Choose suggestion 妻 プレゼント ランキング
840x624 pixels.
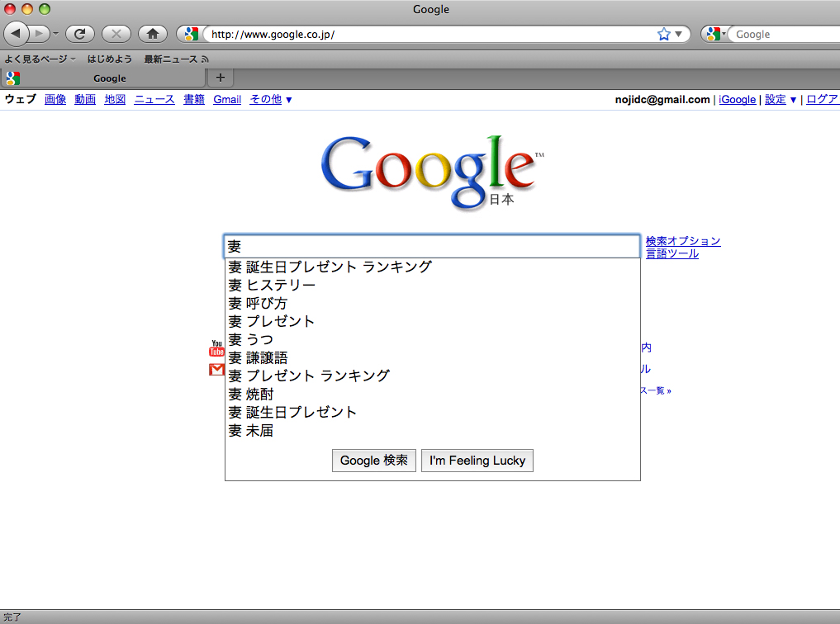click(x=432, y=376)
